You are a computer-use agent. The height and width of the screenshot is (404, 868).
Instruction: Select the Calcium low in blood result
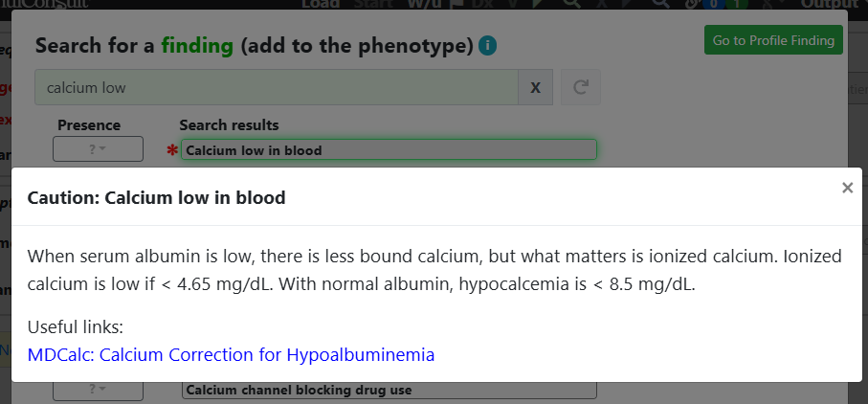(x=389, y=150)
